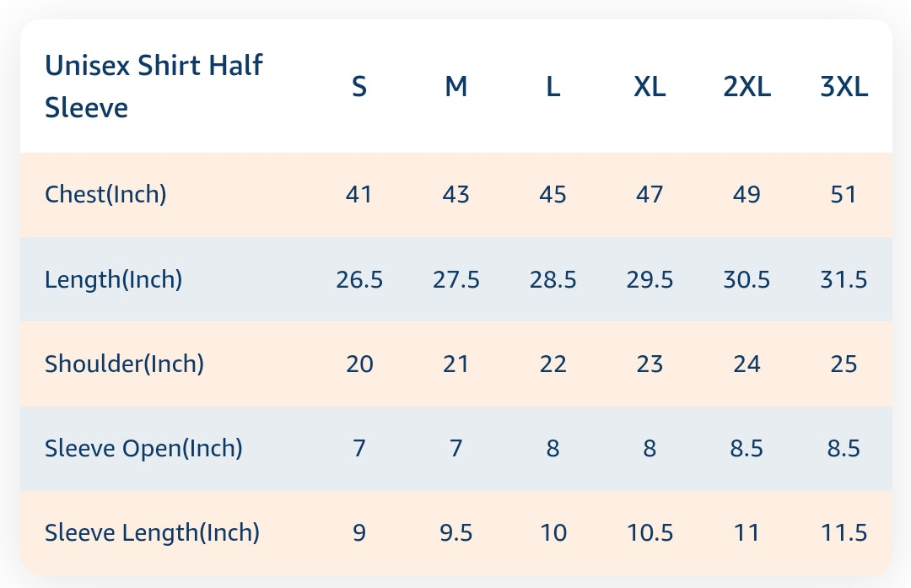The width and height of the screenshot is (911, 588).
Task: Select the S size column header
Action: point(359,87)
